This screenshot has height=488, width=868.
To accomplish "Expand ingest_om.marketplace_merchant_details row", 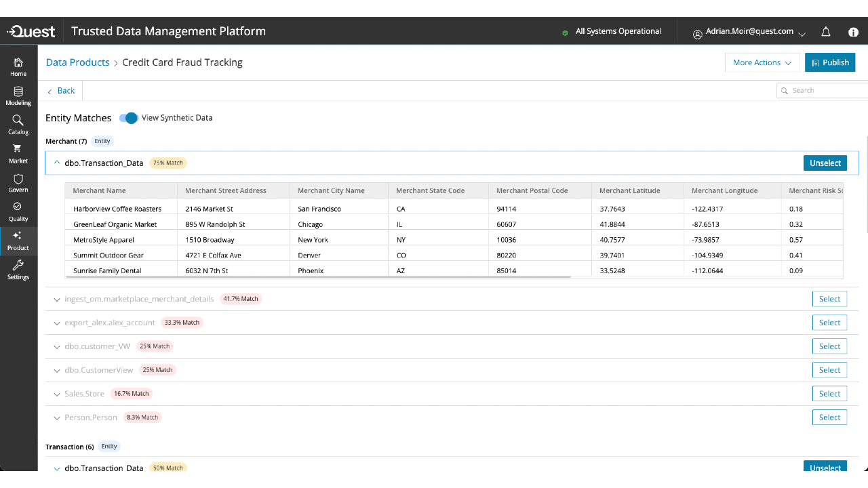I will click(57, 299).
